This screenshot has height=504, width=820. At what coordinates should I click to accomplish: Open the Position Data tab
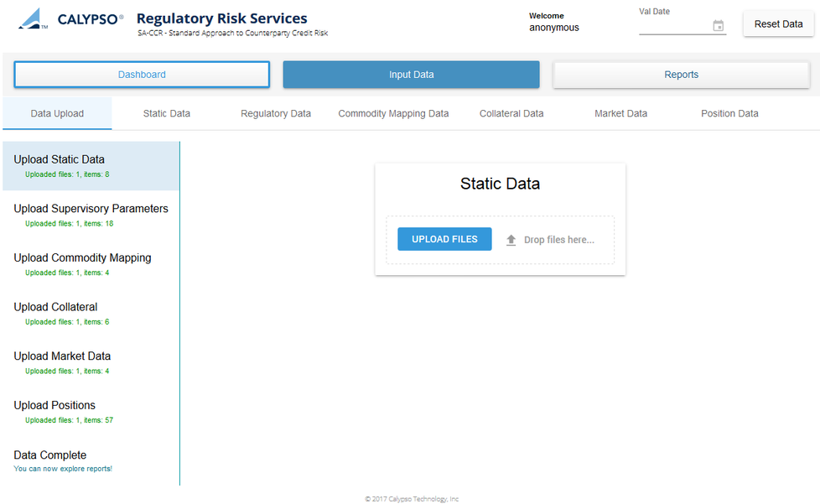729,113
